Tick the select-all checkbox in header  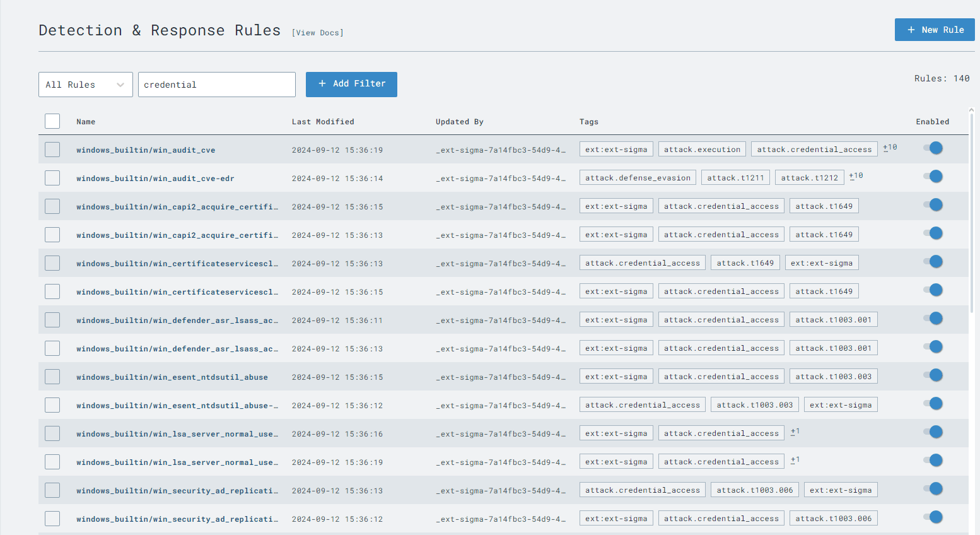point(52,121)
